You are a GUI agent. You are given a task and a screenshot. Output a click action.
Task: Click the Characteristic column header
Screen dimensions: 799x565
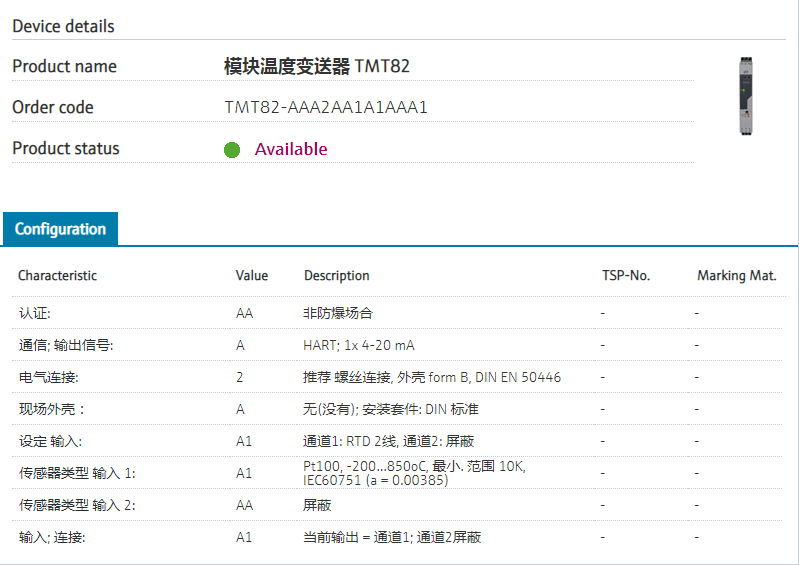coord(58,276)
